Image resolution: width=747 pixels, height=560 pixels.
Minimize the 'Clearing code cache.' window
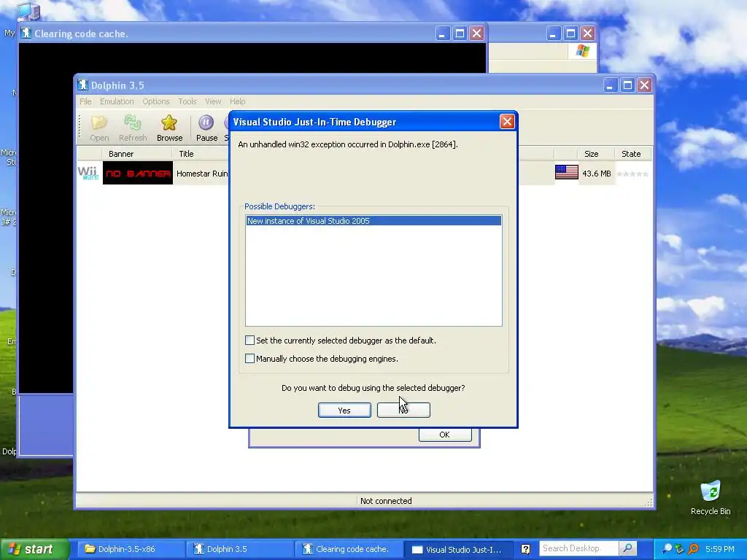pyautogui.click(x=443, y=34)
